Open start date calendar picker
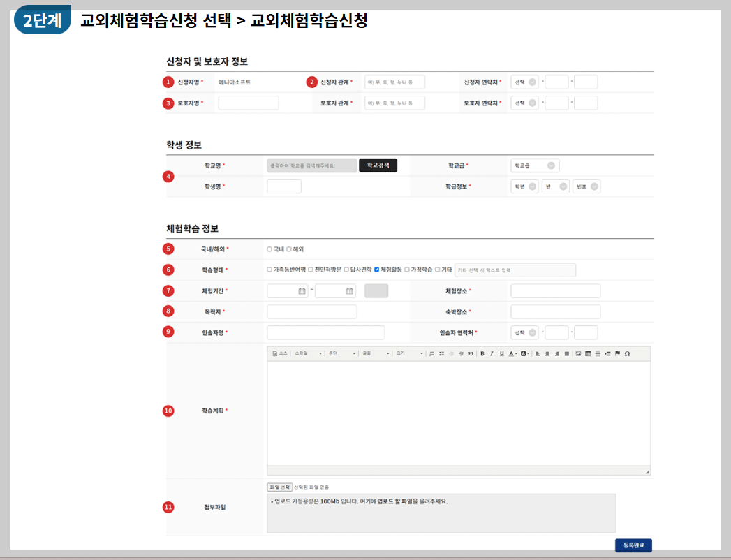731x560 pixels. coord(302,291)
